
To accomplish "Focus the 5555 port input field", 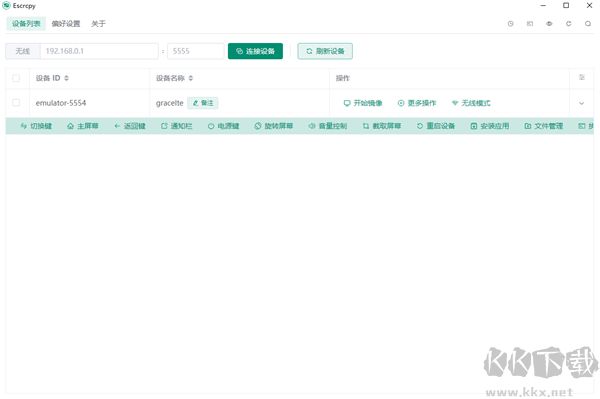I will point(196,51).
